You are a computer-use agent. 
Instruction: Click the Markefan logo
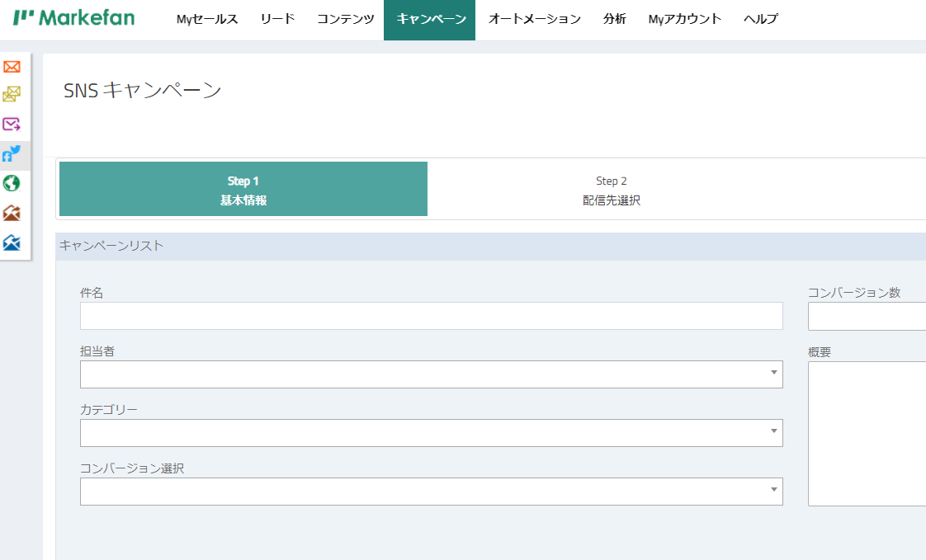pos(73,17)
